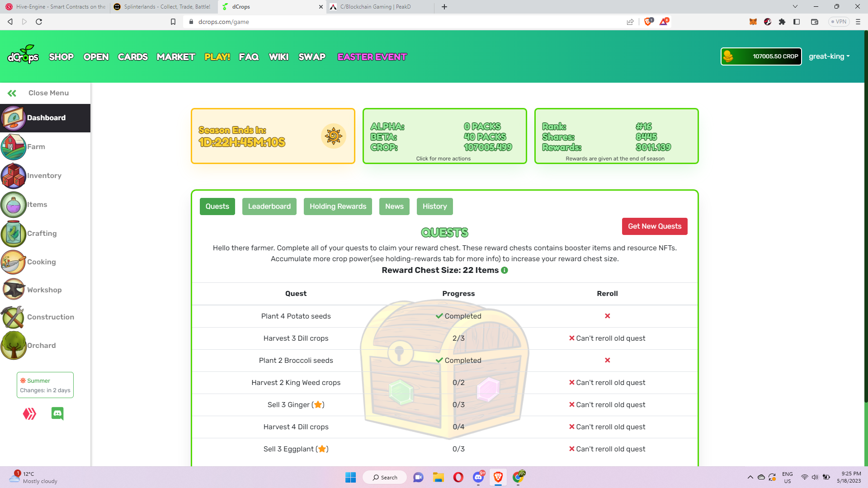Open the taskbar clock and date
This screenshot has width=868, height=488.
(849, 477)
